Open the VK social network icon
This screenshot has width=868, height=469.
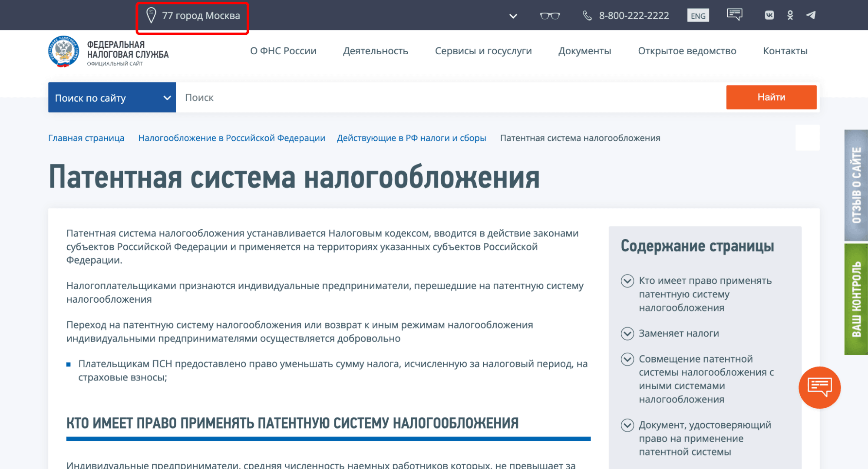click(769, 15)
